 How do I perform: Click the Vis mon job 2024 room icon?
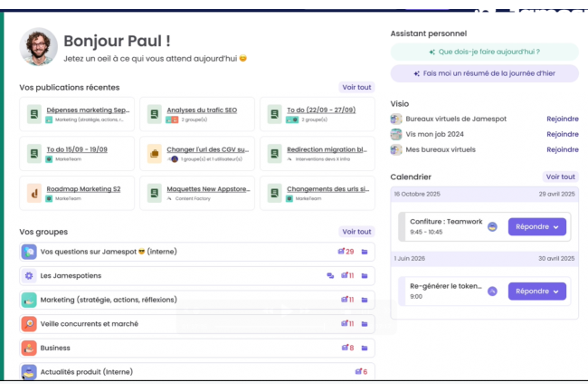[396, 134]
